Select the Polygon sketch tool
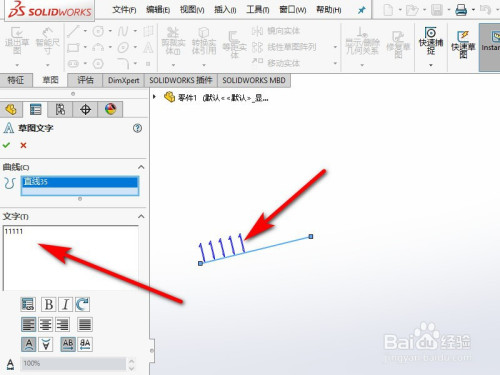The width and height of the screenshot is (500, 375). coord(98,63)
